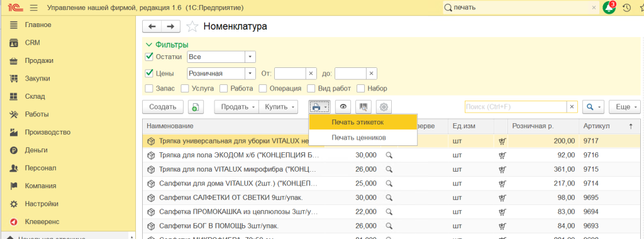Click the barcode scanner icon button
The width and height of the screenshot is (644, 239).
pos(364,107)
